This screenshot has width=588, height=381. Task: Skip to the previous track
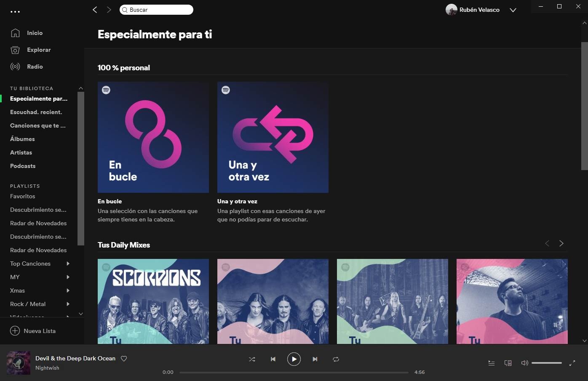point(273,359)
